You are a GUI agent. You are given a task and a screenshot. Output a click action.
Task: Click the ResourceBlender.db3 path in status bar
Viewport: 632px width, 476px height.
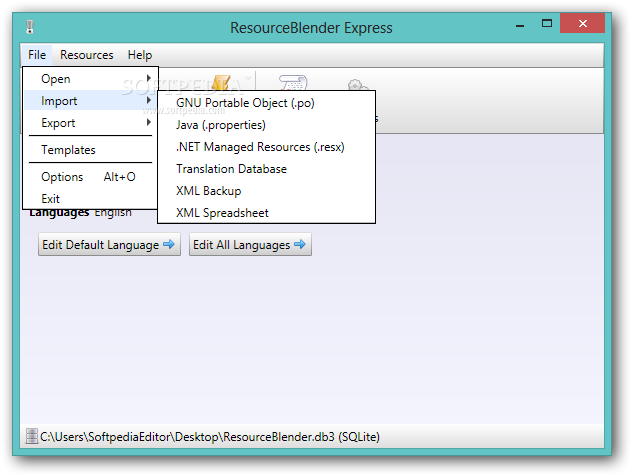point(210,437)
